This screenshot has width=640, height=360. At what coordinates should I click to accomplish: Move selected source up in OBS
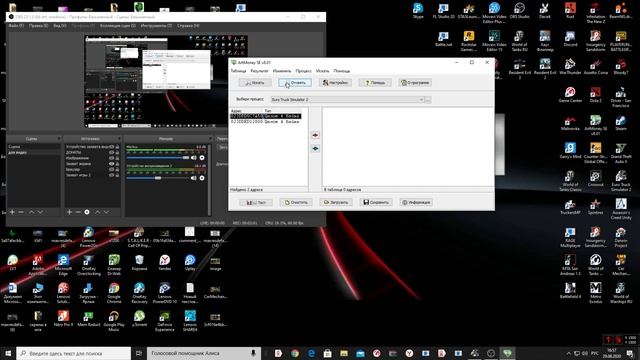98,212
